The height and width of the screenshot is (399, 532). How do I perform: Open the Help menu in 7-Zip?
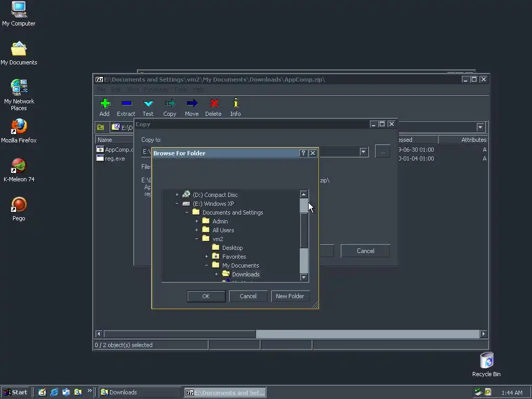(x=198, y=89)
